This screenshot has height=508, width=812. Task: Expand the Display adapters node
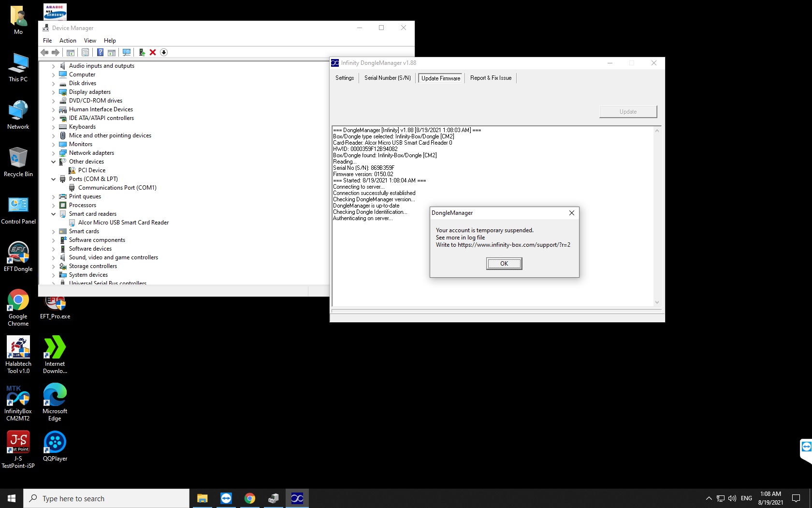tap(54, 92)
